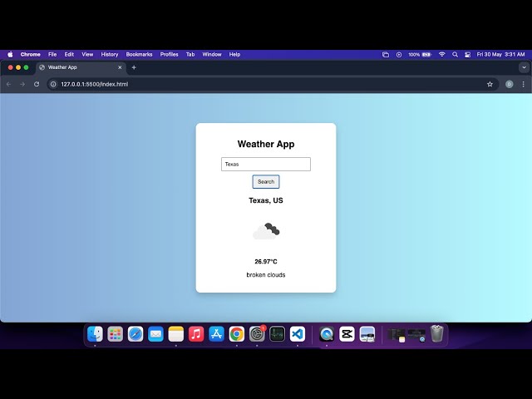Open the Tab menu
The height and width of the screenshot is (399, 532).
(x=190, y=54)
